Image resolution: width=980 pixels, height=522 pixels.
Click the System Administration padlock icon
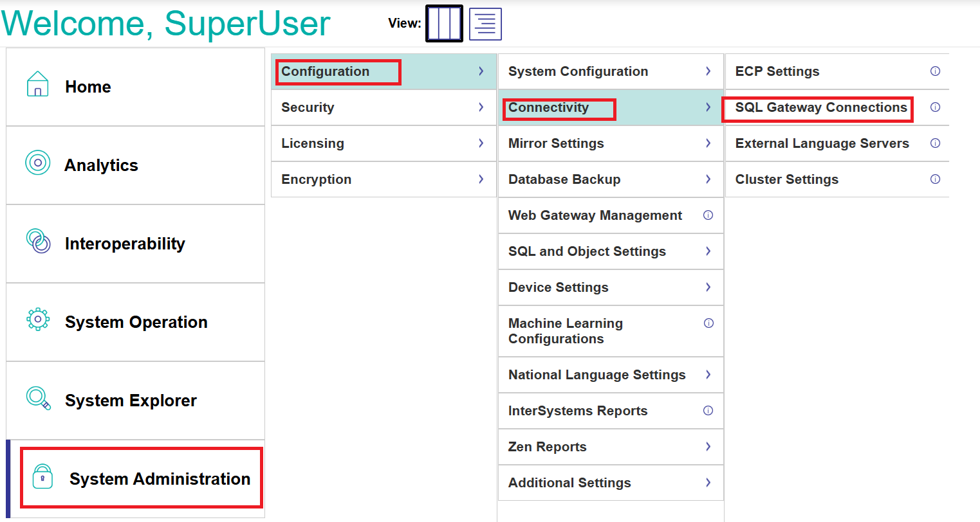(42, 477)
